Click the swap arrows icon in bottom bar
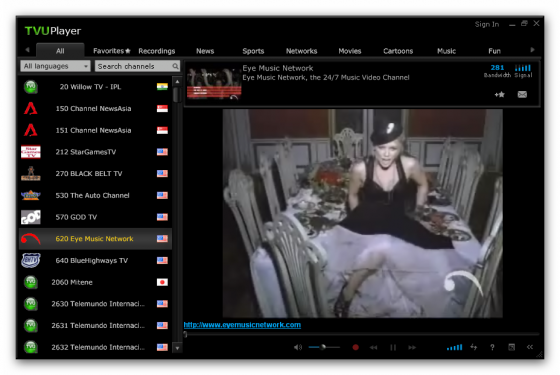 tap(474, 347)
